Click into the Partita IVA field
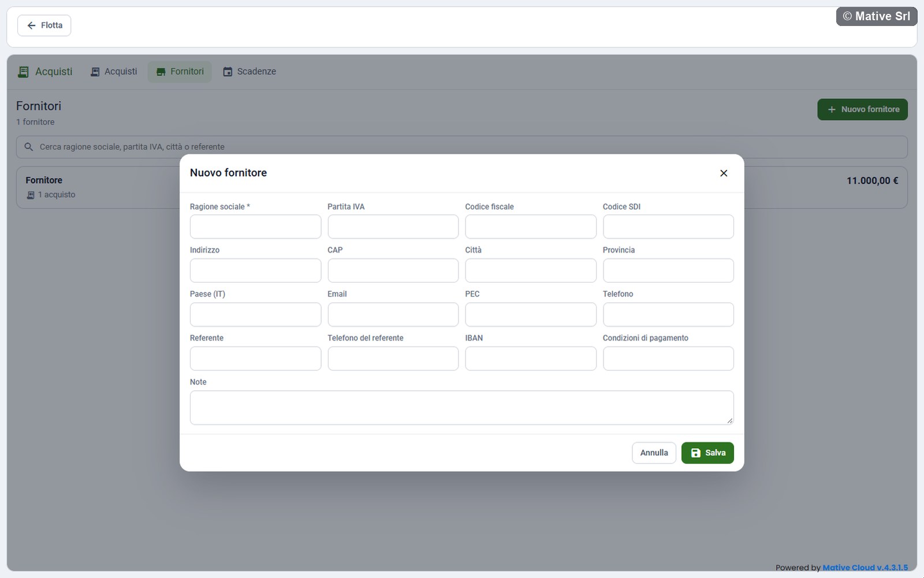The height and width of the screenshot is (578, 924). (x=393, y=227)
